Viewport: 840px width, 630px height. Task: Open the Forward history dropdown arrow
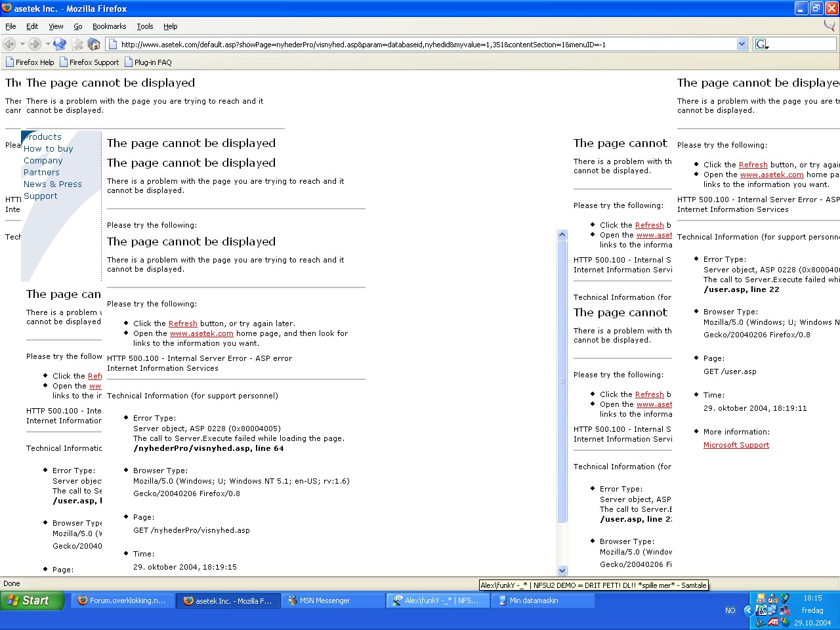[x=47, y=44]
